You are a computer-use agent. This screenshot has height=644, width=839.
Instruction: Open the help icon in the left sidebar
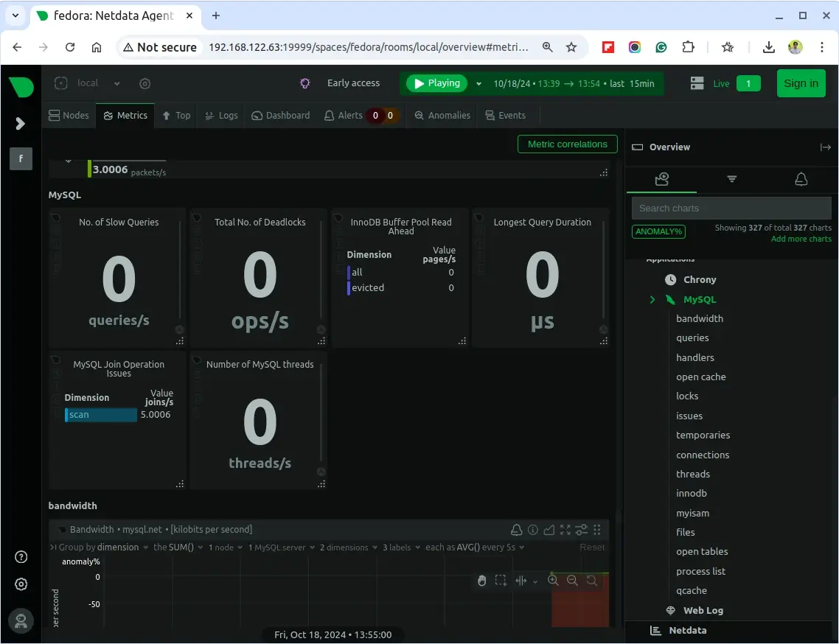pos(21,557)
